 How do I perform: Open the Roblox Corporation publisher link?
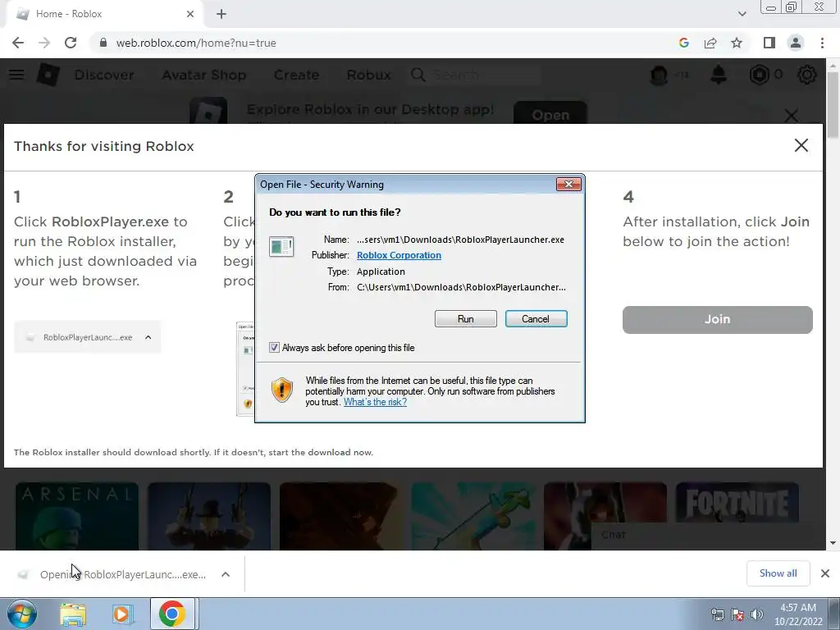[399, 255]
